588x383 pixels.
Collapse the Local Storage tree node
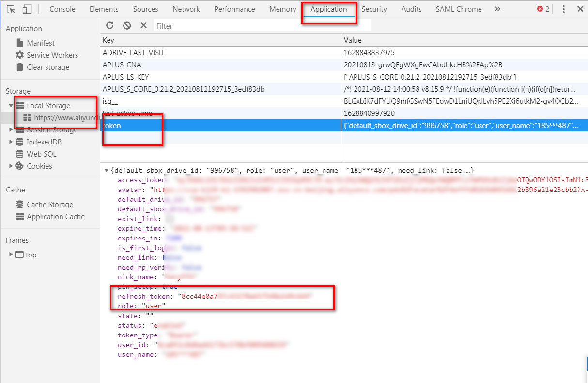click(x=11, y=106)
